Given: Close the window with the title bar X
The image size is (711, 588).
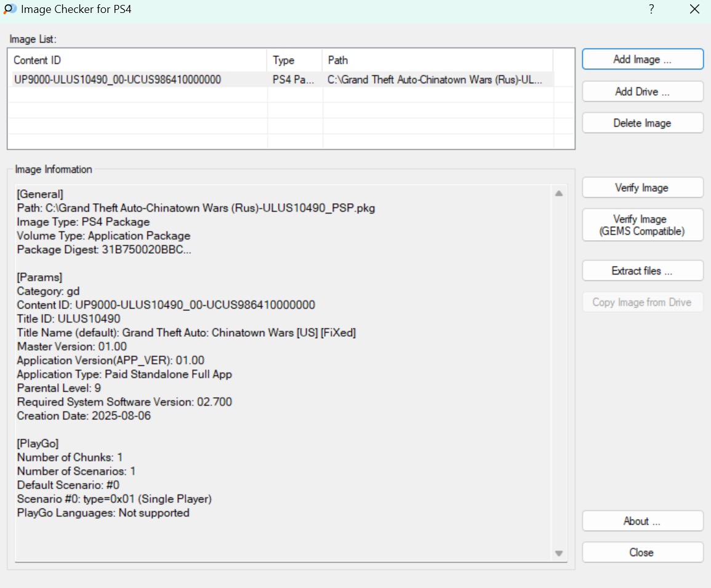Looking at the screenshot, I should [694, 9].
